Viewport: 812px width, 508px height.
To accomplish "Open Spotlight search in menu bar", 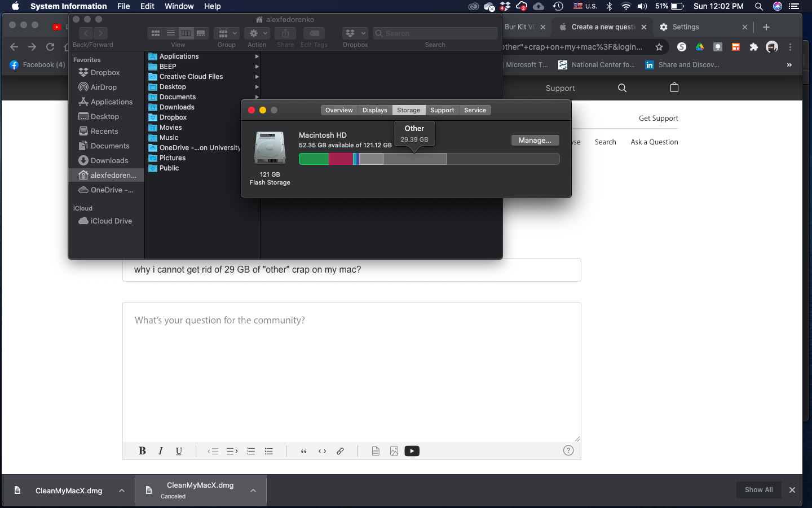I will [759, 6].
